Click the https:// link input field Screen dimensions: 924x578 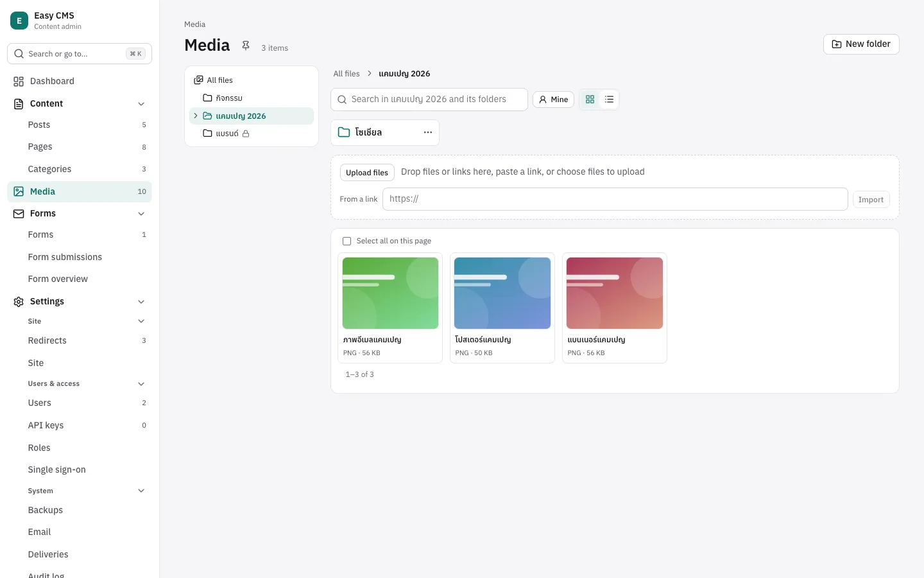pyautogui.click(x=615, y=199)
